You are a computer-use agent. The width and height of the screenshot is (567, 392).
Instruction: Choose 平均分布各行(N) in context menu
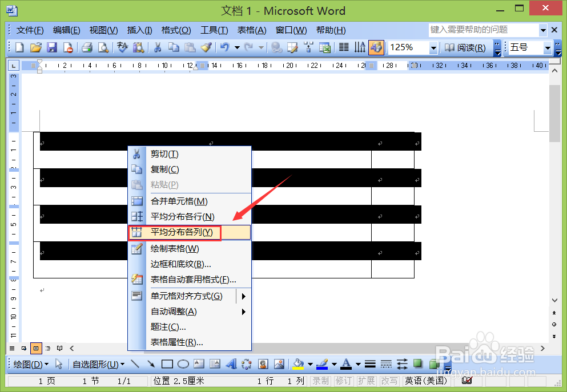pyautogui.click(x=190, y=217)
